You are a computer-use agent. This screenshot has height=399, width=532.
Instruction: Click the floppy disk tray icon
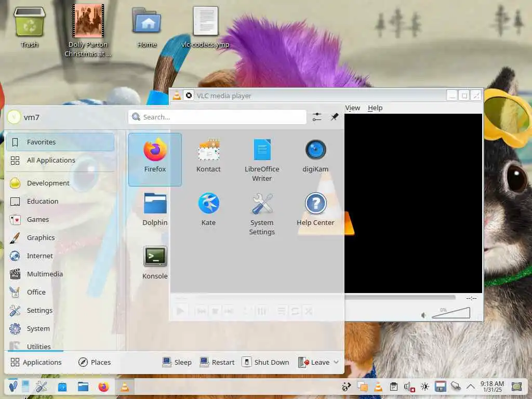click(441, 387)
